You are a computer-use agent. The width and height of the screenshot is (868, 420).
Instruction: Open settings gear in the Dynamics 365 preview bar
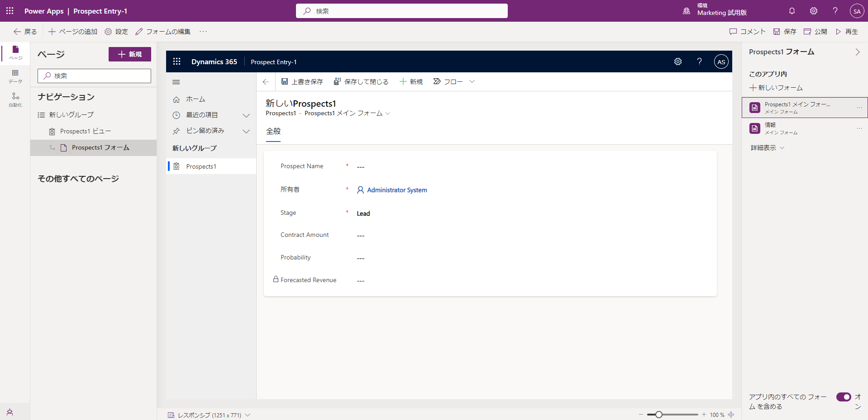pyautogui.click(x=678, y=61)
